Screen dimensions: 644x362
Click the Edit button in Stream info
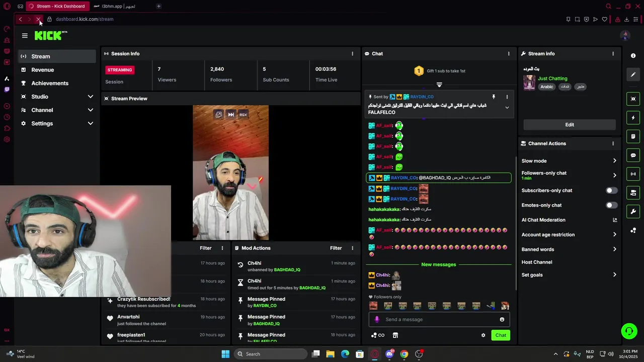570,125
